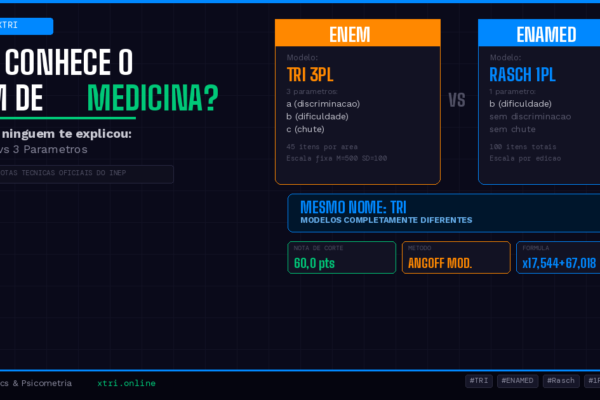
Task: Click the 'ninguem te explicou:' subtitle
Action: point(66,134)
